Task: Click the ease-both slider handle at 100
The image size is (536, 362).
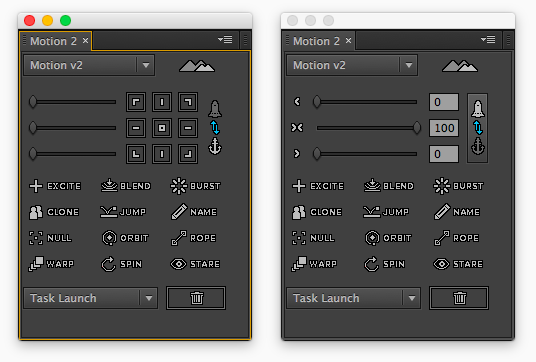Action: coord(417,128)
